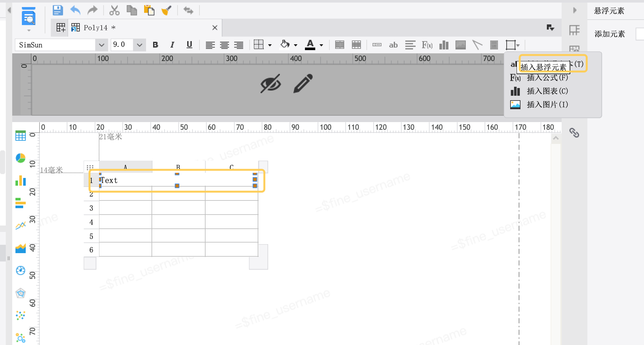Align text left
The width and height of the screenshot is (644, 345).
point(210,45)
